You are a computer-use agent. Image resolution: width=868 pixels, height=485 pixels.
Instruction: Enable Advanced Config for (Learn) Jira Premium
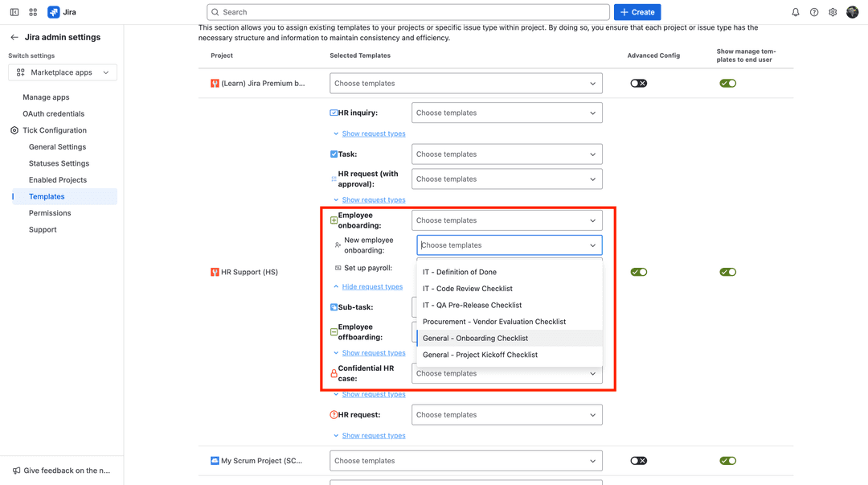pos(638,83)
